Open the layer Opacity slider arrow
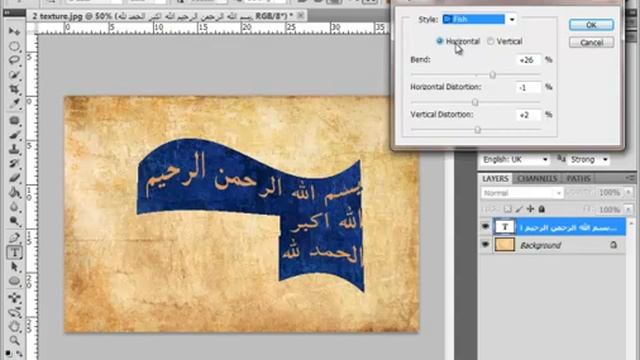 click(x=628, y=192)
